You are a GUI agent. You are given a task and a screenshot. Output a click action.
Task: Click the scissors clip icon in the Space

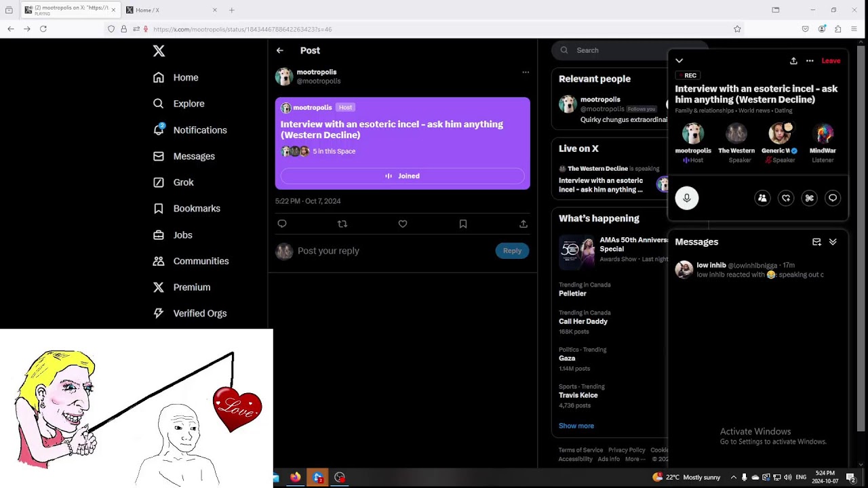[x=809, y=198]
